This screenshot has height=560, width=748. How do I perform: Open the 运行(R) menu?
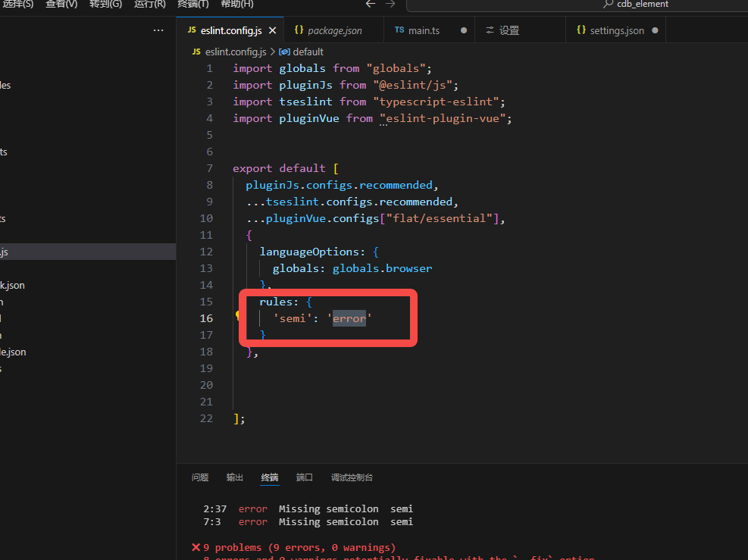click(150, 5)
